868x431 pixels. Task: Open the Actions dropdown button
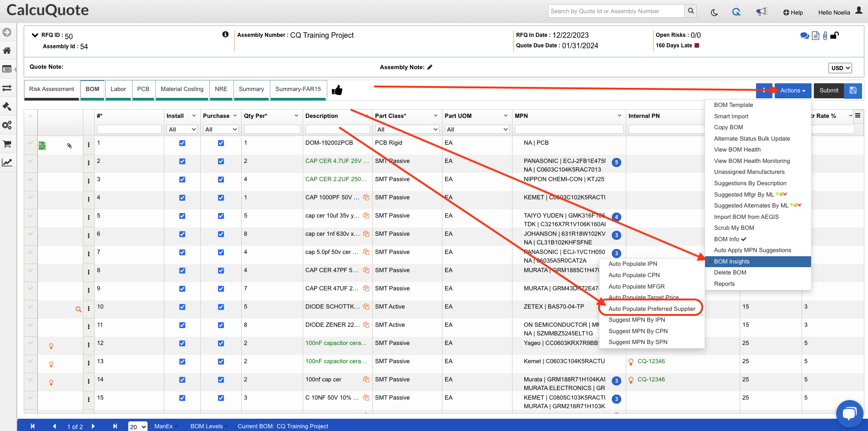pos(792,91)
